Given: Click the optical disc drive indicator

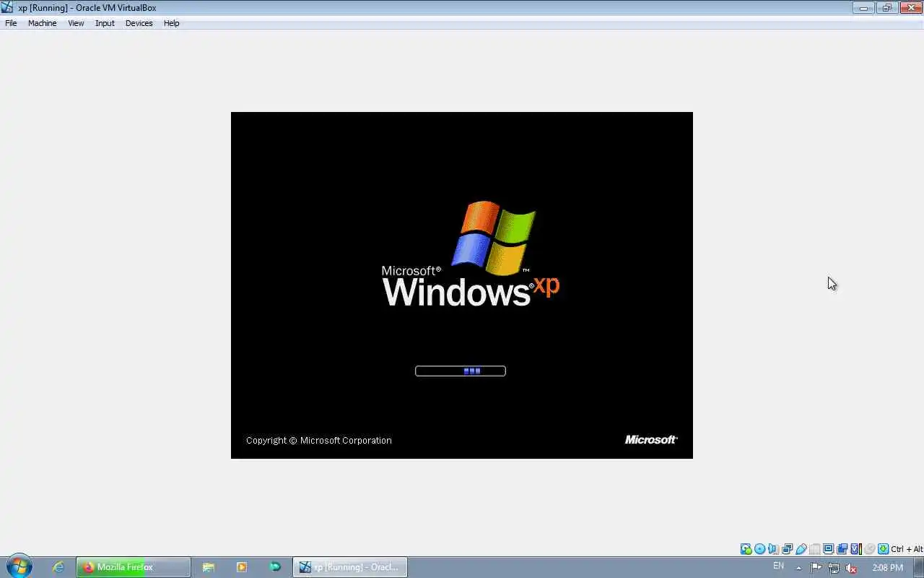Looking at the screenshot, I should click(760, 549).
